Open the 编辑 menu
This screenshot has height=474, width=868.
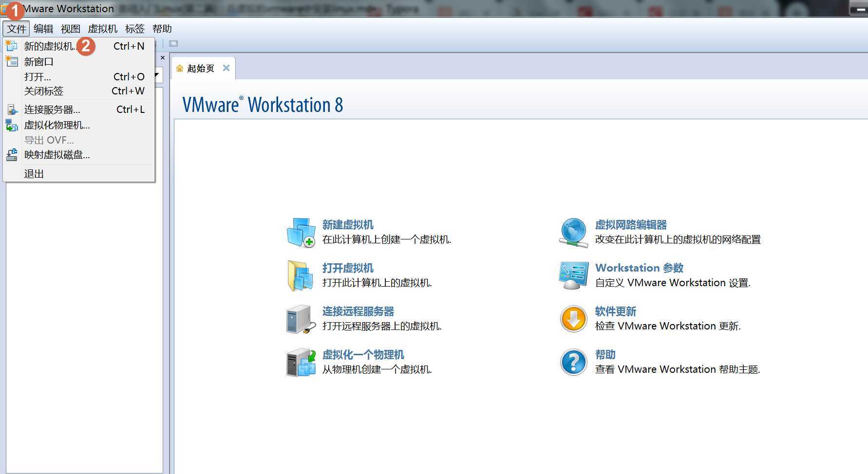(43, 29)
